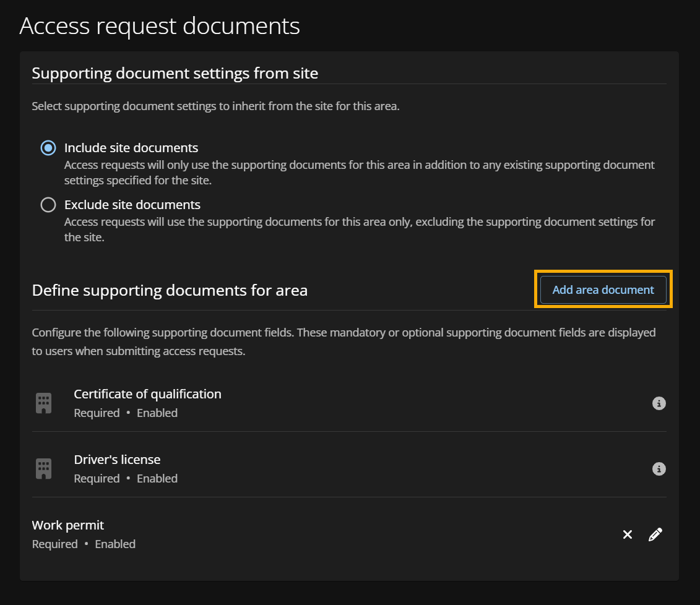Click the Work permit title text
The width and height of the screenshot is (700, 605).
point(68,525)
